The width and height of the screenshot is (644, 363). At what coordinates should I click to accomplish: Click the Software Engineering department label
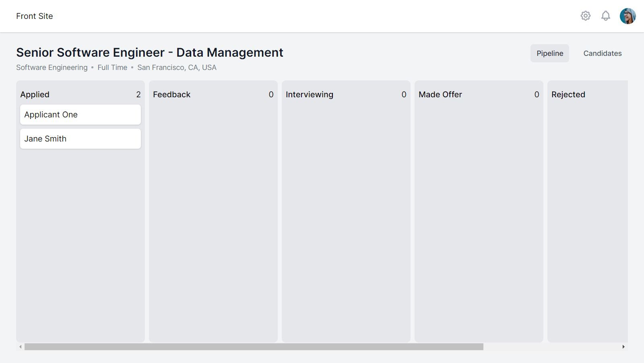click(51, 67)
